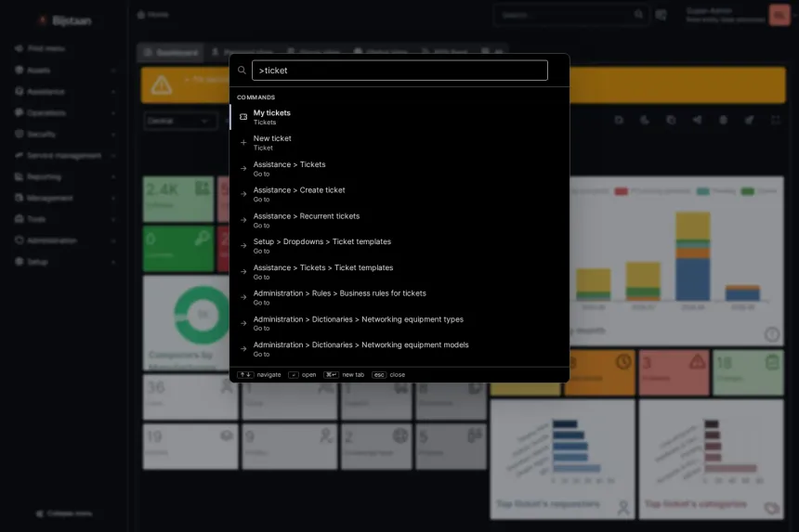Click the warning triangle in orange banner
Image resolution: width=799 pixels, height=532 pixels.
(x=162, y=85)
